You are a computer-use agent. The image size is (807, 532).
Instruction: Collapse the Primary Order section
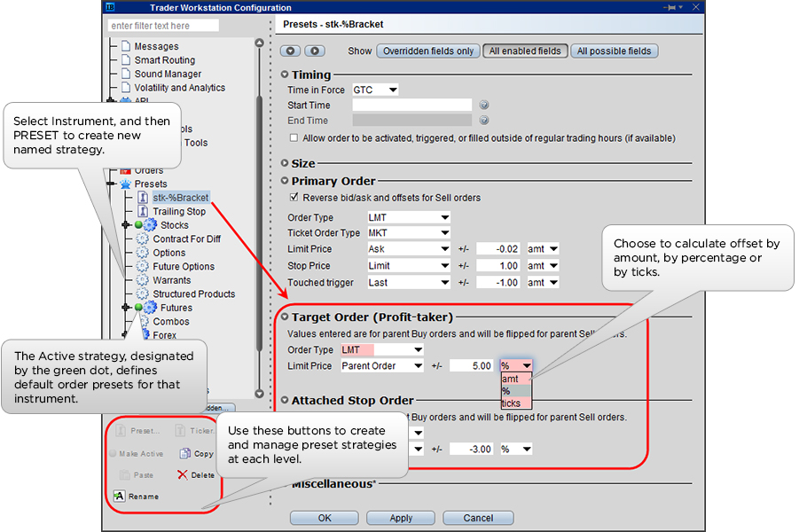pos(285,181)
